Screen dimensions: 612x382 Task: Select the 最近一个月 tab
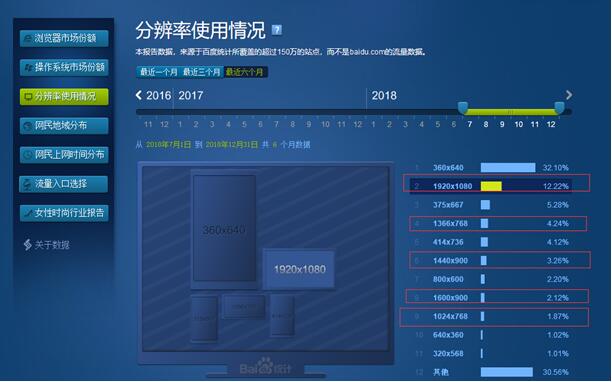click(x=158, y=72)
